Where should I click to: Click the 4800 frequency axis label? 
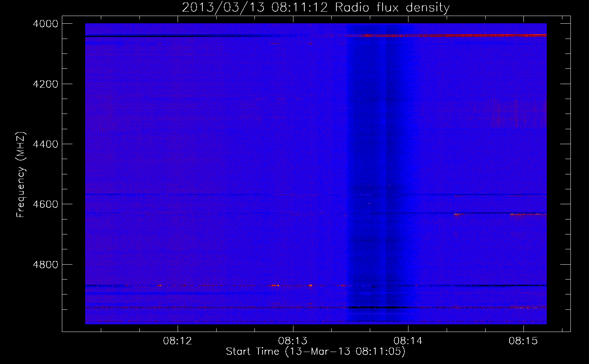pos(46,265)
